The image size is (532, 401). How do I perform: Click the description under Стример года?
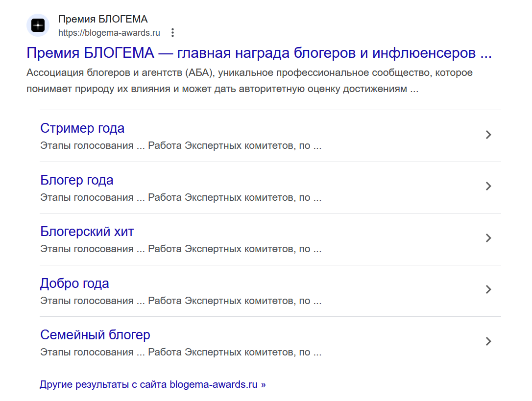coord(181,145)
